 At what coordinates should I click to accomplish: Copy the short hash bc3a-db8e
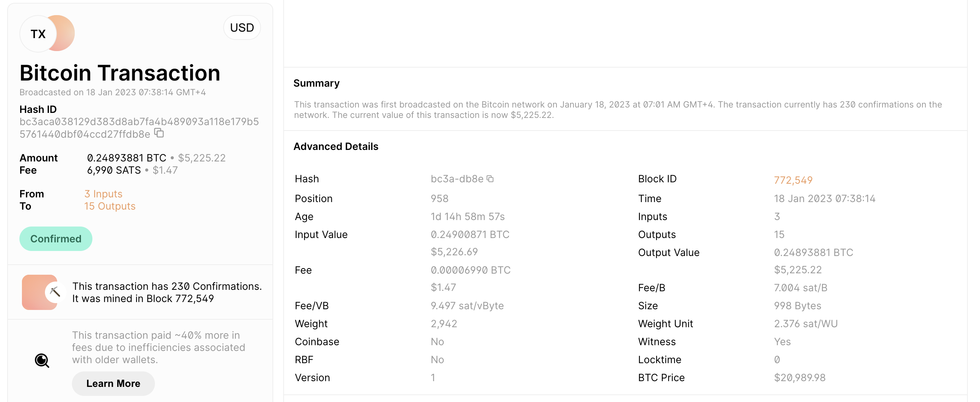[x=490, y=179]
